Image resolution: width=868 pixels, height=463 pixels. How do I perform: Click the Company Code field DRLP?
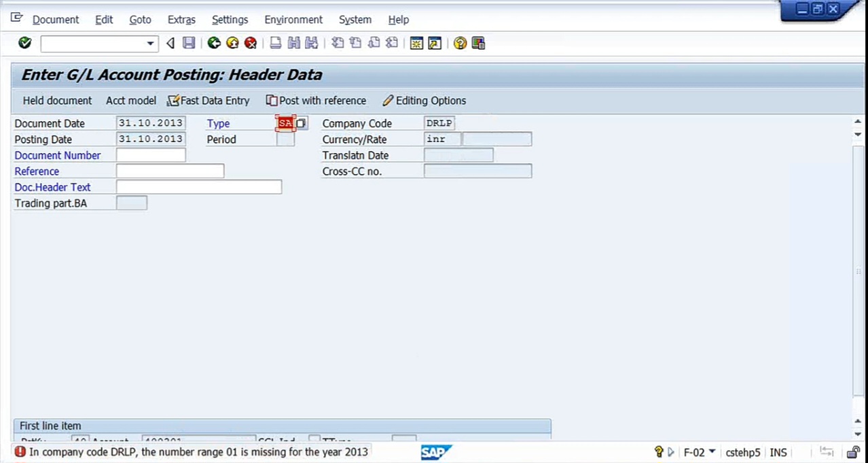439,123
